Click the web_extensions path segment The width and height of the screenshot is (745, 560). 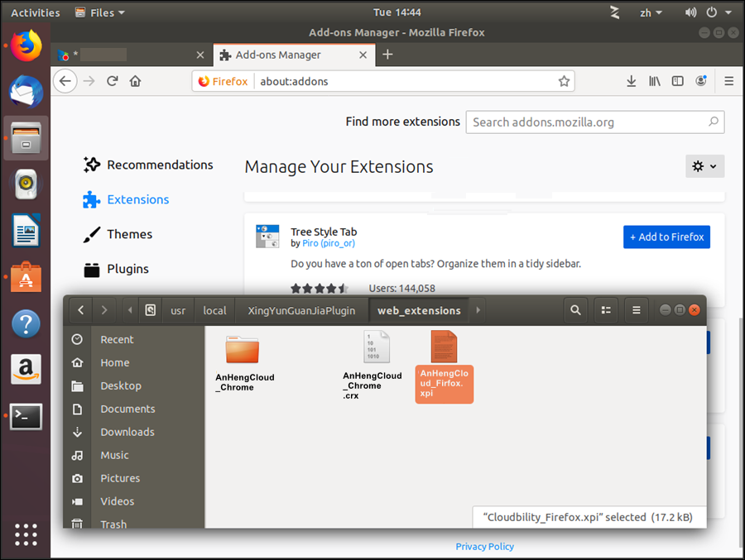pos(419,310)
